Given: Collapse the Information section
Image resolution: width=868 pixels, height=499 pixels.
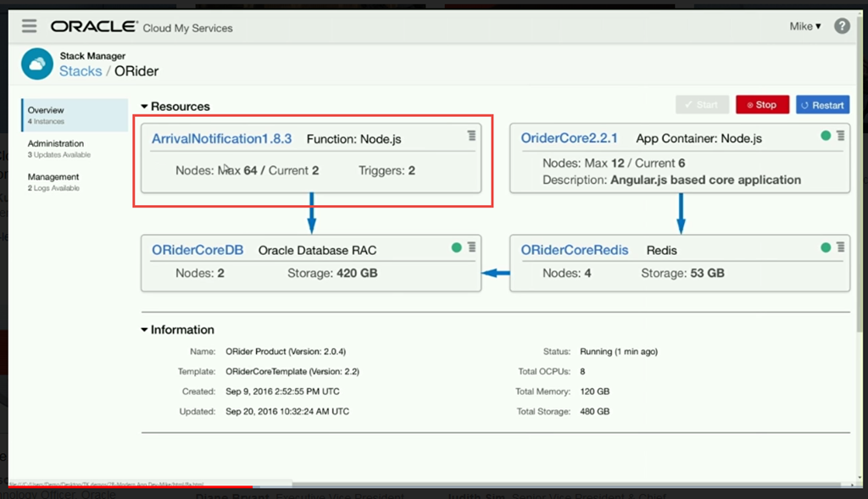Looking at the screenshot, I should click(145, 330).
